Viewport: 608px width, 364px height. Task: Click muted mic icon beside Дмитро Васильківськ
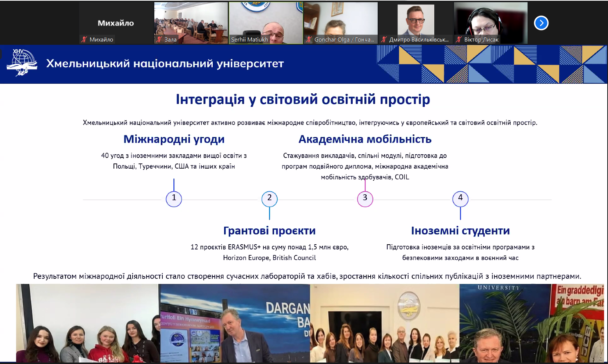click(x=384, y=39)
